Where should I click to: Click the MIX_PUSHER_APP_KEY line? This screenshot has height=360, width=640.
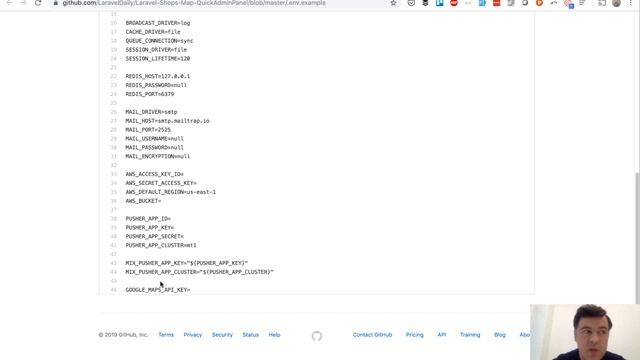tap(187, 263)
